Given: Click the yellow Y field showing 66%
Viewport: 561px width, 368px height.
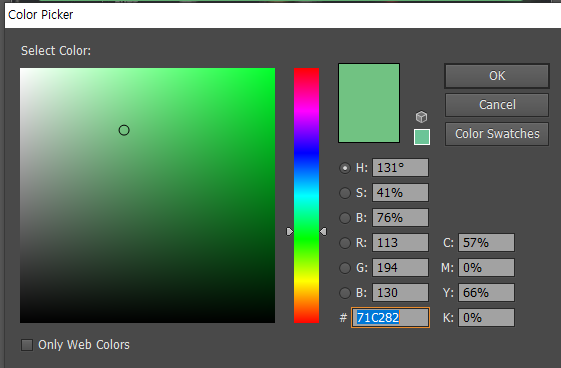Looking at the screenshot, I should point(487,293).
